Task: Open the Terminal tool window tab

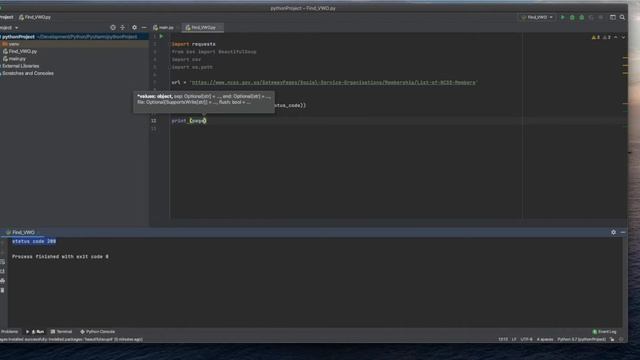Action: [61, 331]
